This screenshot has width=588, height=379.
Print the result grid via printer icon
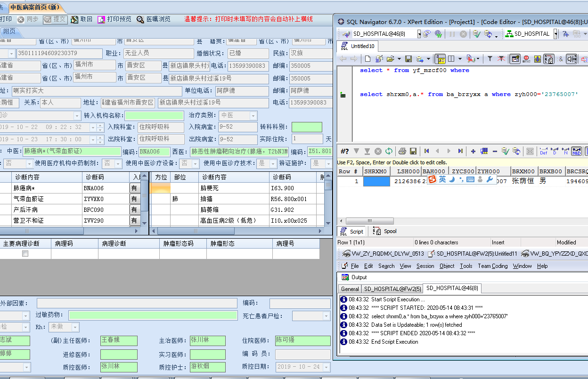point(402,151)
